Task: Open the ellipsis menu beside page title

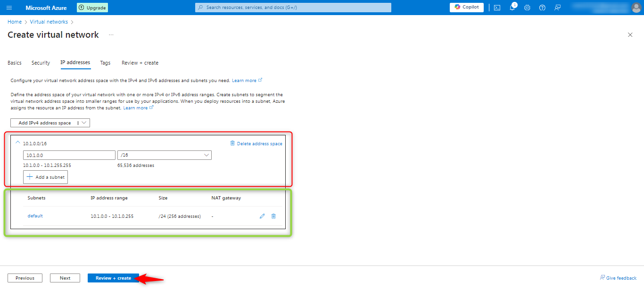Action: (x=111, y=35)
